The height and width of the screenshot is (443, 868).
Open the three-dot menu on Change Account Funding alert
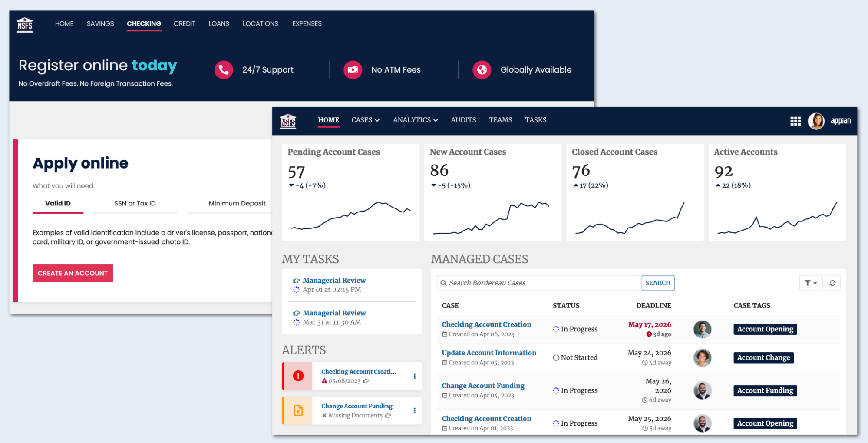[414, 410]
